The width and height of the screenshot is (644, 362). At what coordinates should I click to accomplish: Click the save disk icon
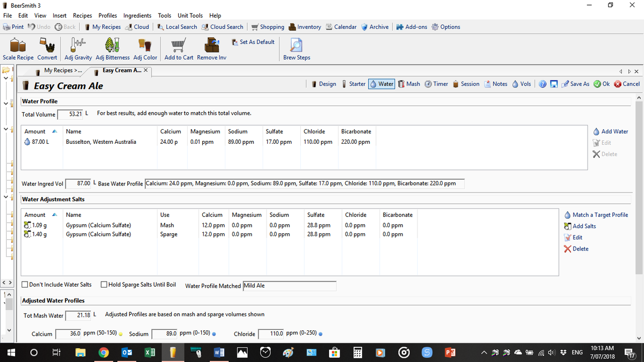coord(553,84)
